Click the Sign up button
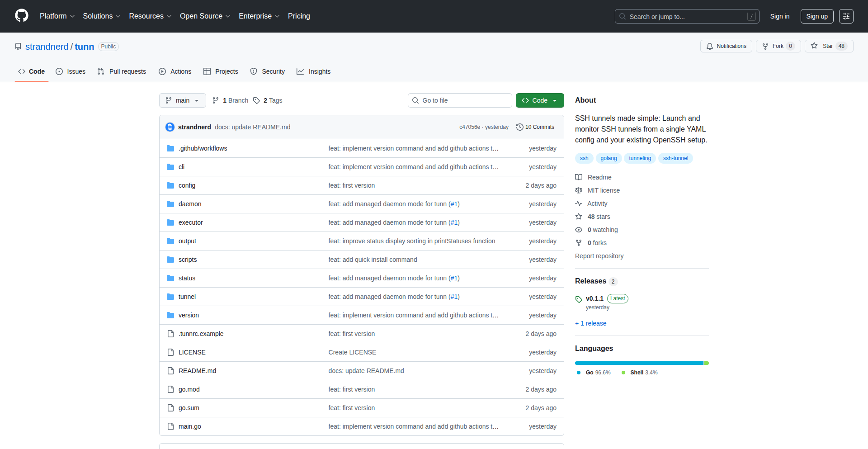The image size is (868, 449). [817, 16]
